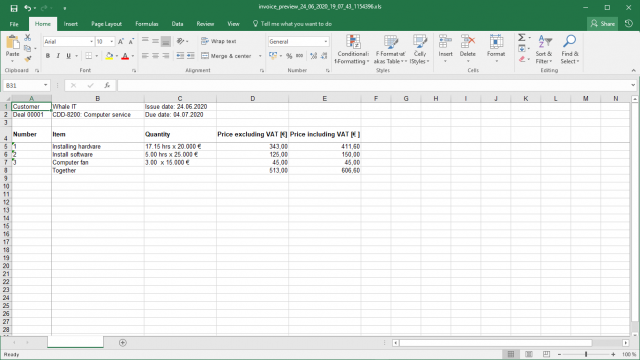Click Insert cells button

point(445,49)
